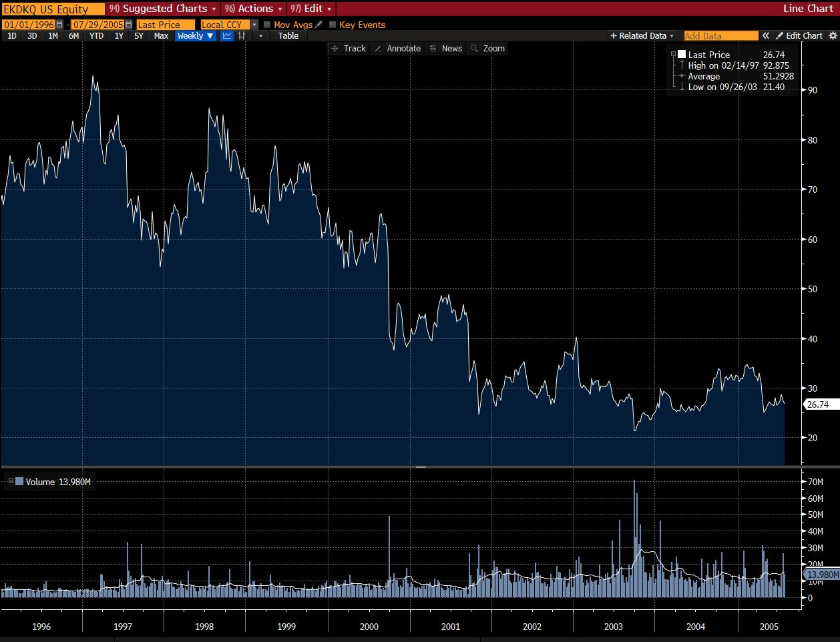Click the 70M volume axis label
Viewport: 840px width, 642px height.
[815, 482]
